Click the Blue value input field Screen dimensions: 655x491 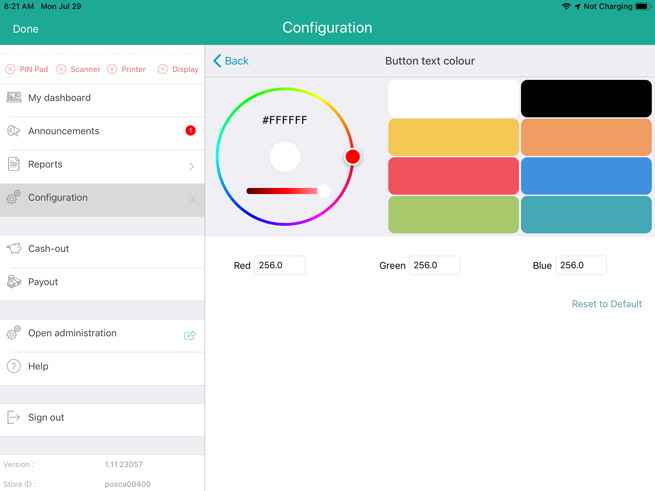(x=581, y=265)
